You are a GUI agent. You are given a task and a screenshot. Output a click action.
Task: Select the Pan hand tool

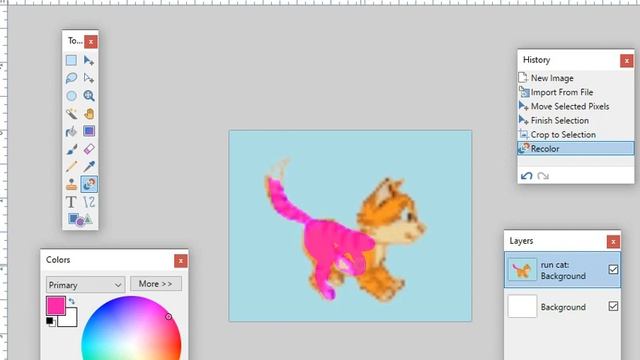click(x=89, y=113)
